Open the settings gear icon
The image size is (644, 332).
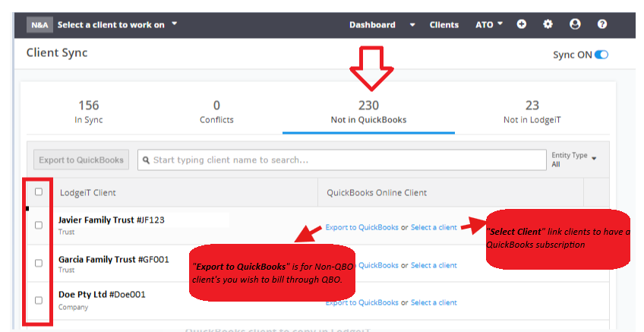point(548,24)
